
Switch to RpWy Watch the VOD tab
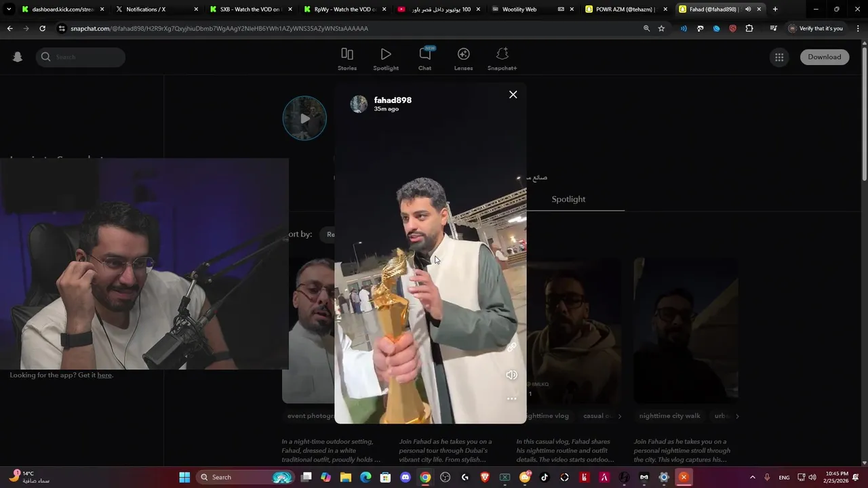(x=345, y=9)
